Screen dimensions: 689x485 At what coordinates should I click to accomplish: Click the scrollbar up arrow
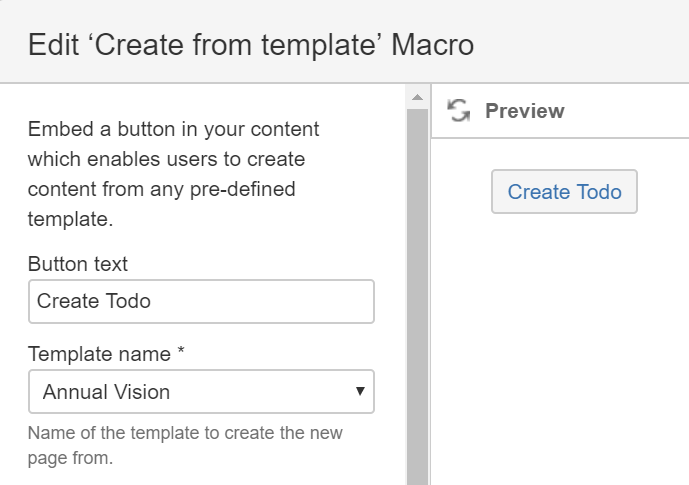coord(417,97)
